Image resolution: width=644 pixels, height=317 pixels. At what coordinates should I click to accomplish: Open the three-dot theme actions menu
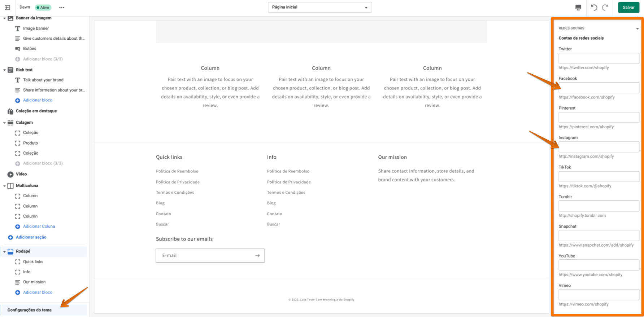(x=62, y=8)
